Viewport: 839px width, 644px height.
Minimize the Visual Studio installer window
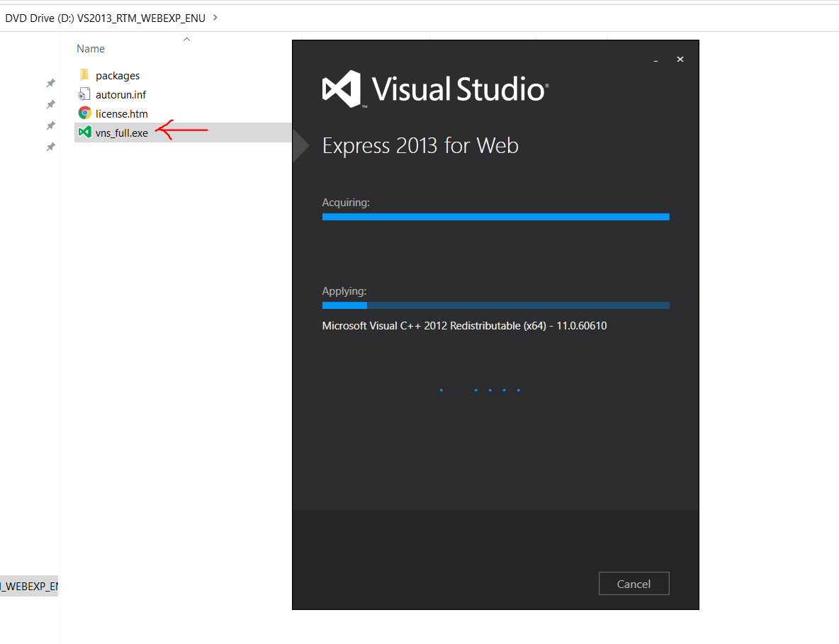point(655,60)
